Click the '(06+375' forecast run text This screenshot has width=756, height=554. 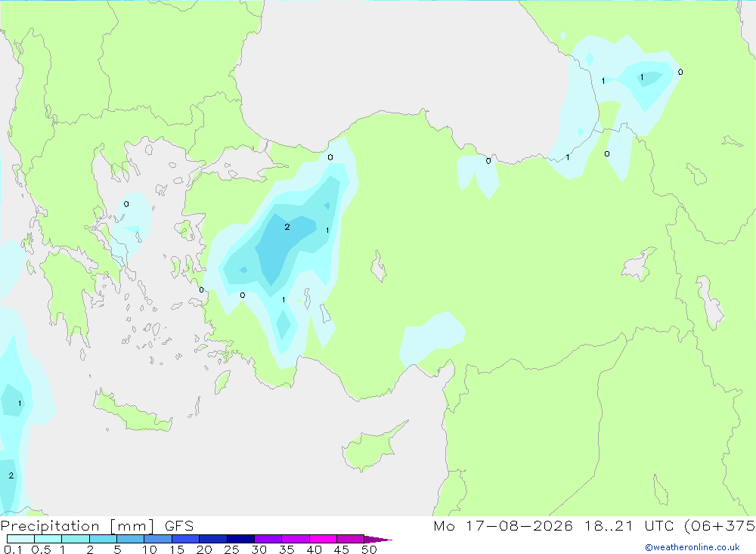coord(720,526)
